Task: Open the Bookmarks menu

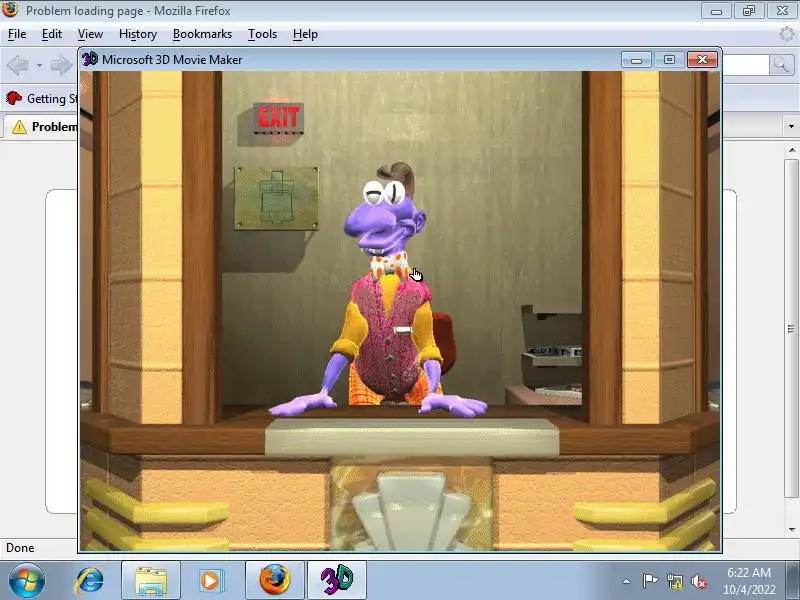Action: (x=202, y=34)
